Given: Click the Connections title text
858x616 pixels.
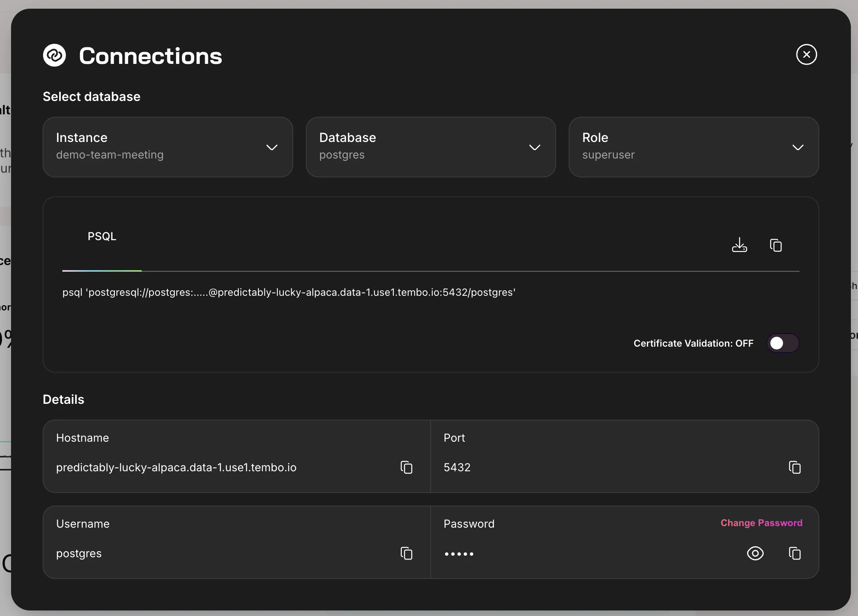Looking at the screenshot, I should point(150,56).
